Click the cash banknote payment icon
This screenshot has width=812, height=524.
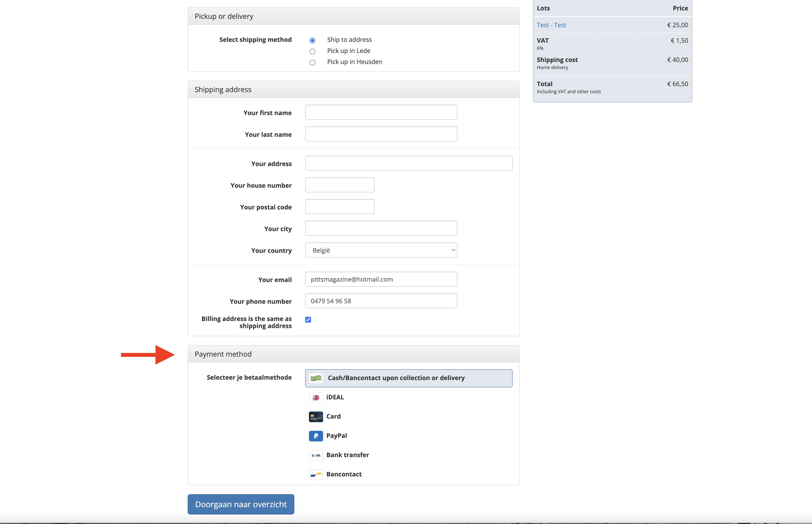pyautogui.click(x=316, y=378)
